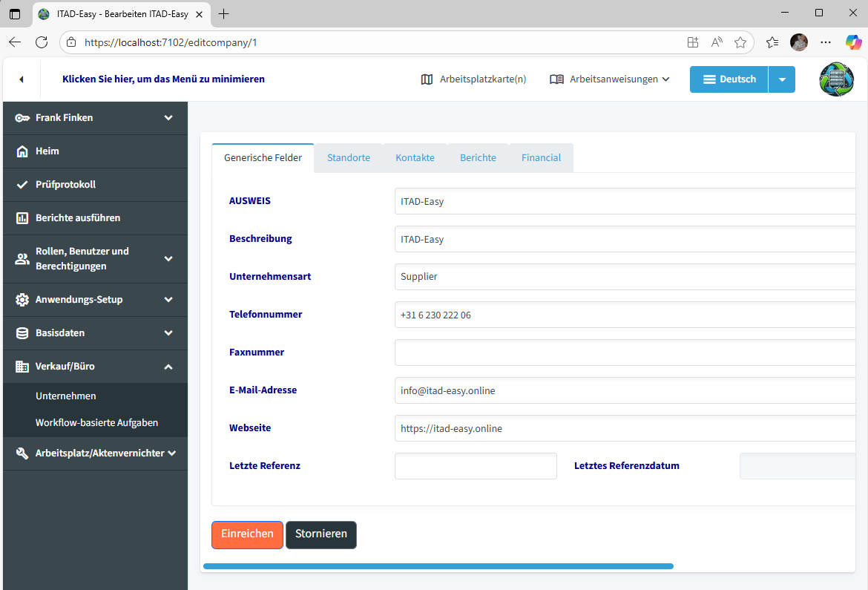Reload the page with refresh icon

42,42
